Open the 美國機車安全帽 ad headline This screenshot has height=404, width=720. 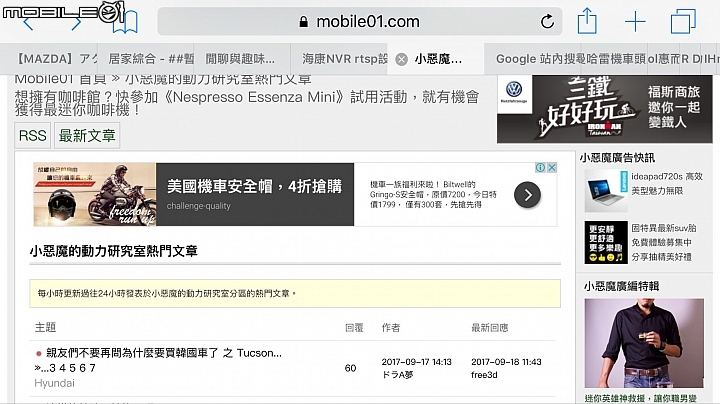click(x=254, y=186)
